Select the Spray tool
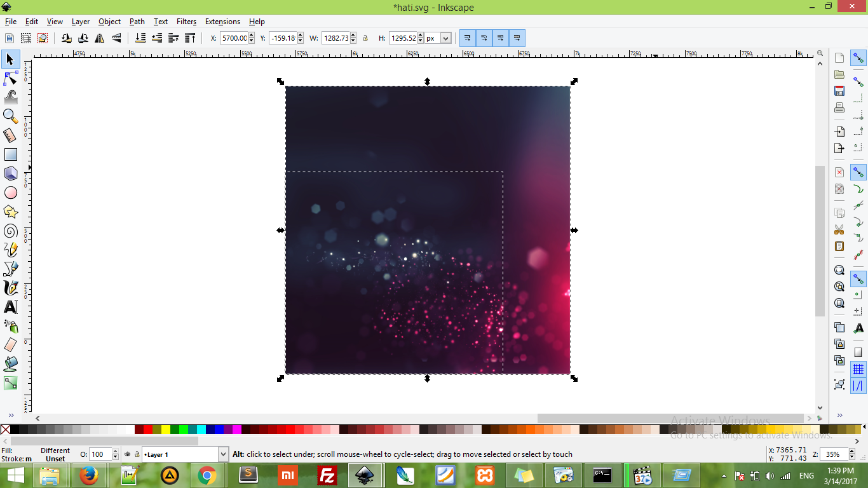This screenshot has width=868, height=488. coord(10,326)
